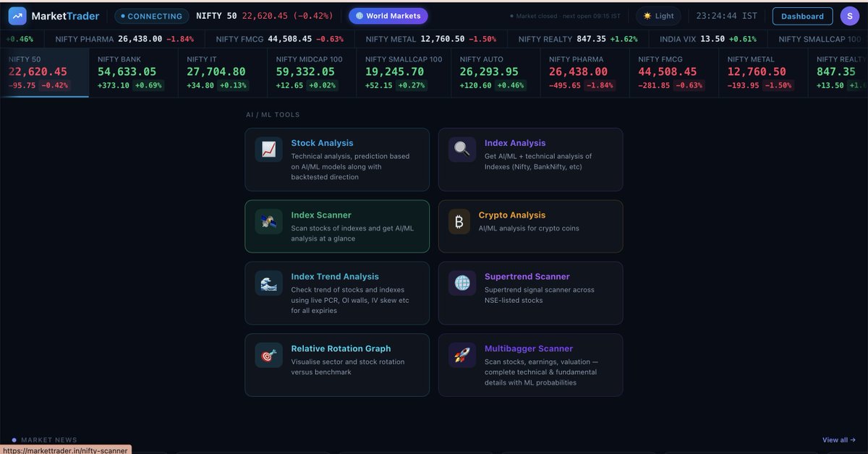Select the NIFTY PHARMA index card

(x=584, y=72)
